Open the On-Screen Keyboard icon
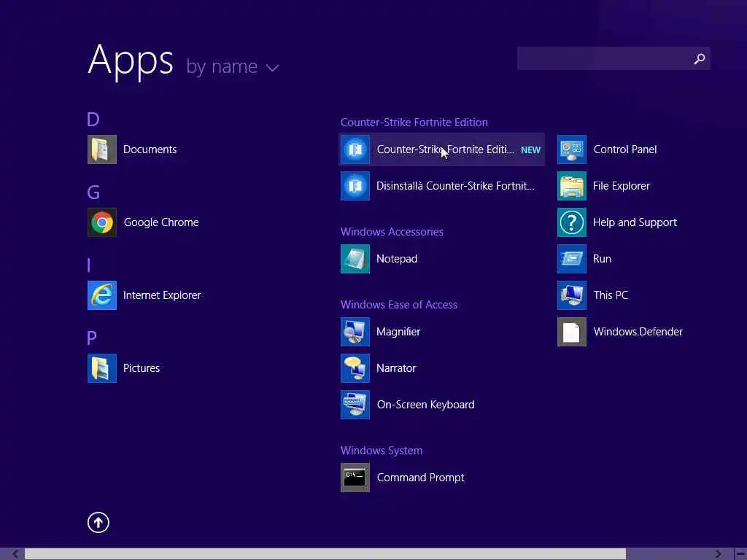 pos(355,404)
